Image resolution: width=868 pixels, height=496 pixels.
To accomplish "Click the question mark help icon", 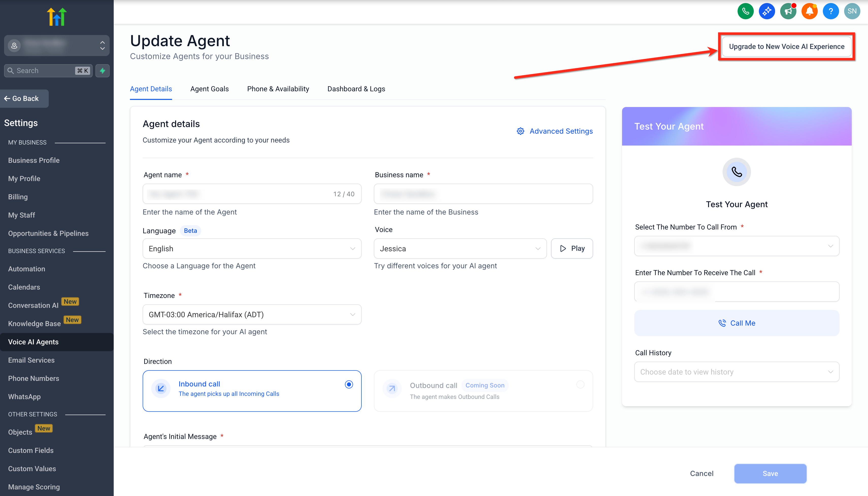I will click(x=830, y=11).
